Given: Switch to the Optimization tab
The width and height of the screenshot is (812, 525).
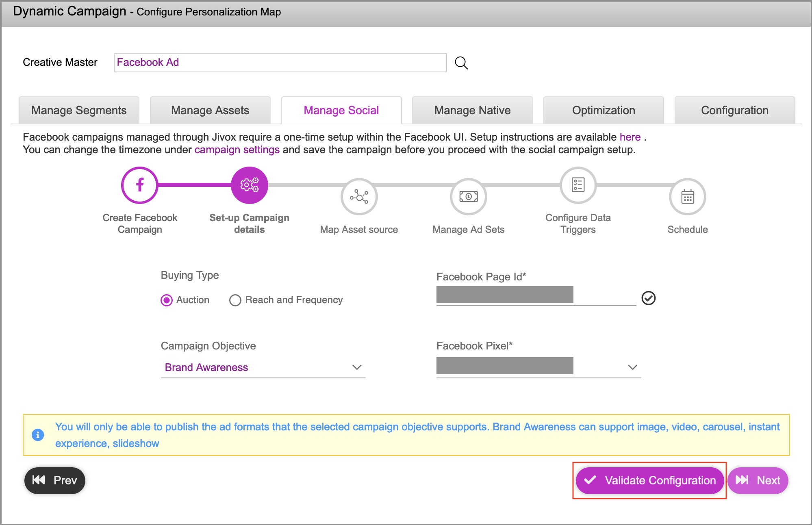Looking at the screenshot, I should coord(604,110).
